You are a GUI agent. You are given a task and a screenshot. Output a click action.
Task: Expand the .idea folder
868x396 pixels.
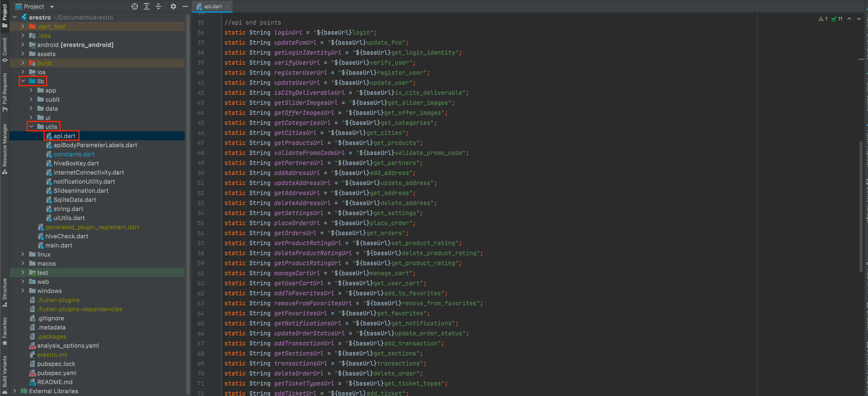pyautogui.click(x=23, y=35)
